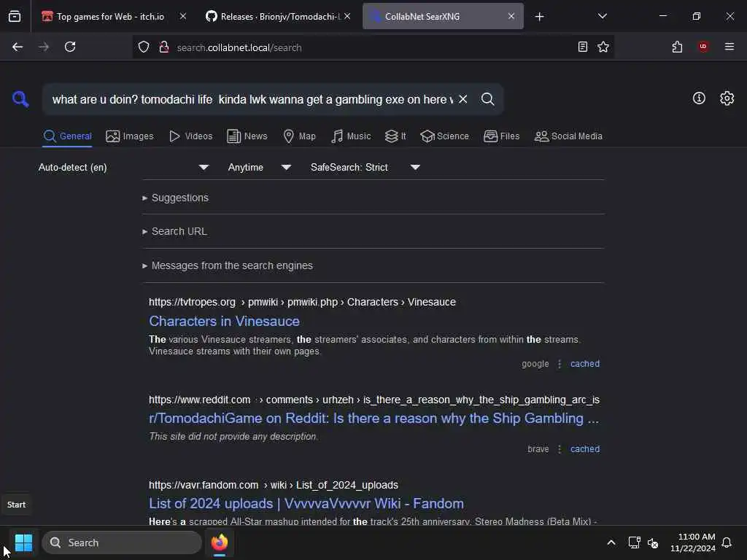Open the Auto-detect (en) language dropdown
Image resolution: width=747 pixels, height=560 pixels.
click(124, 167)
